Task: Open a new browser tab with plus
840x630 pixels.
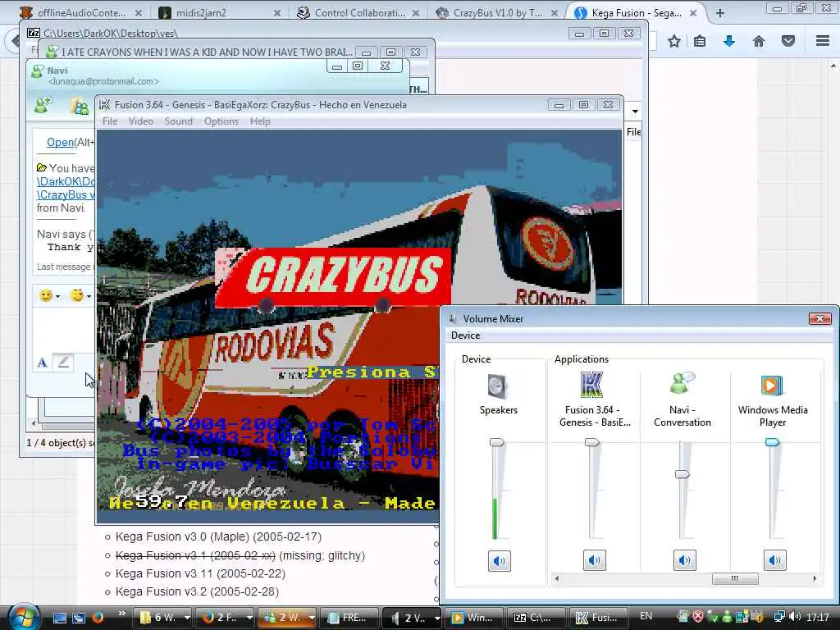Action: pos(720,13)
